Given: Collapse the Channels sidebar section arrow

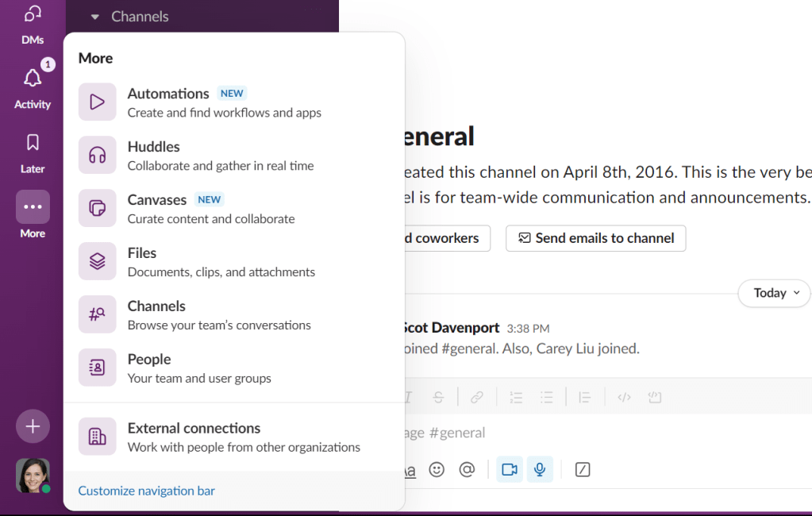Looking at the screenshot, I should pyautogui.click(x=94, y=17).
